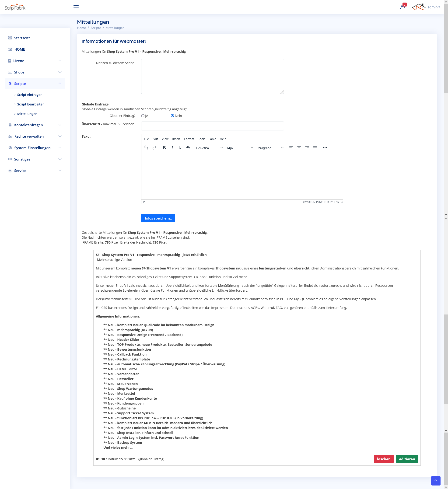The height and width of the screenshot is (489, 448).
Task: Click the admin avatar image
Action: [x=419, y=7]
